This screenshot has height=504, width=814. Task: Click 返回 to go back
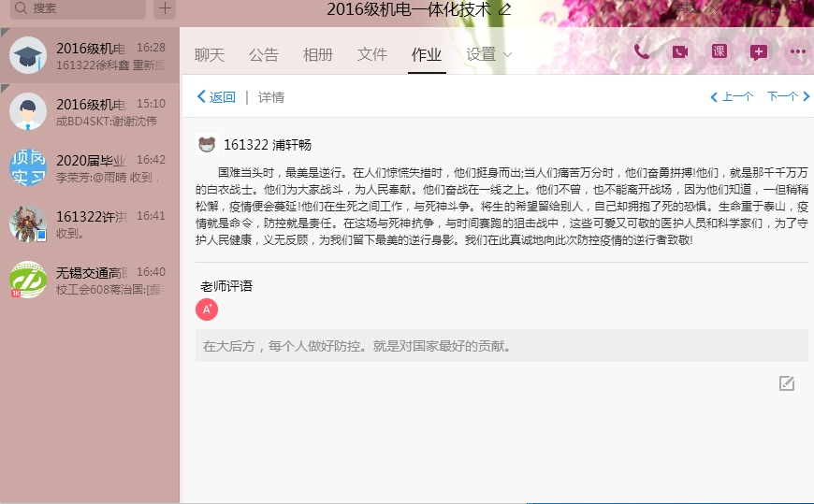pos(216,97)
